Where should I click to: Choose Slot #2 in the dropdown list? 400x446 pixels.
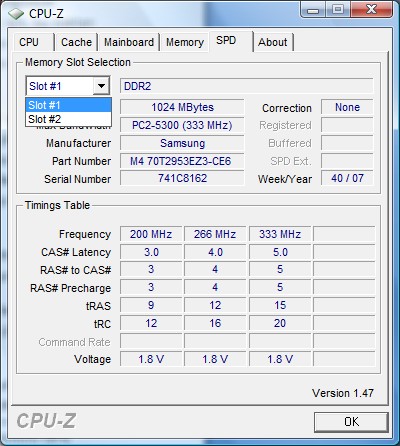tap(68, 119)
